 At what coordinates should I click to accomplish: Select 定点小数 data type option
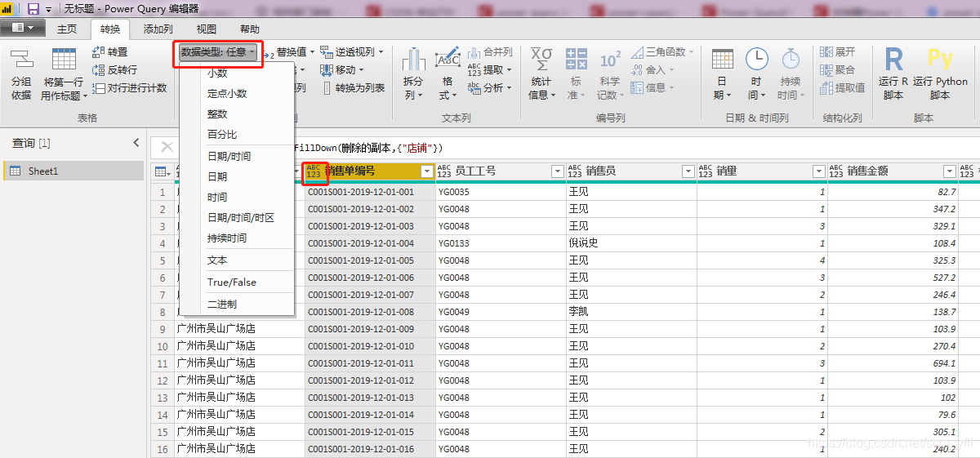pos(237,94)
